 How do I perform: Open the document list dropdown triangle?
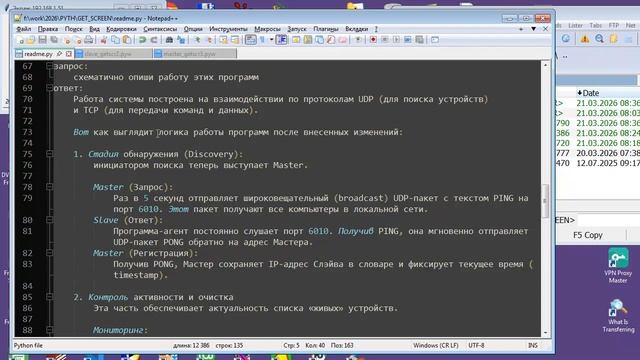[x=533, y=29]
